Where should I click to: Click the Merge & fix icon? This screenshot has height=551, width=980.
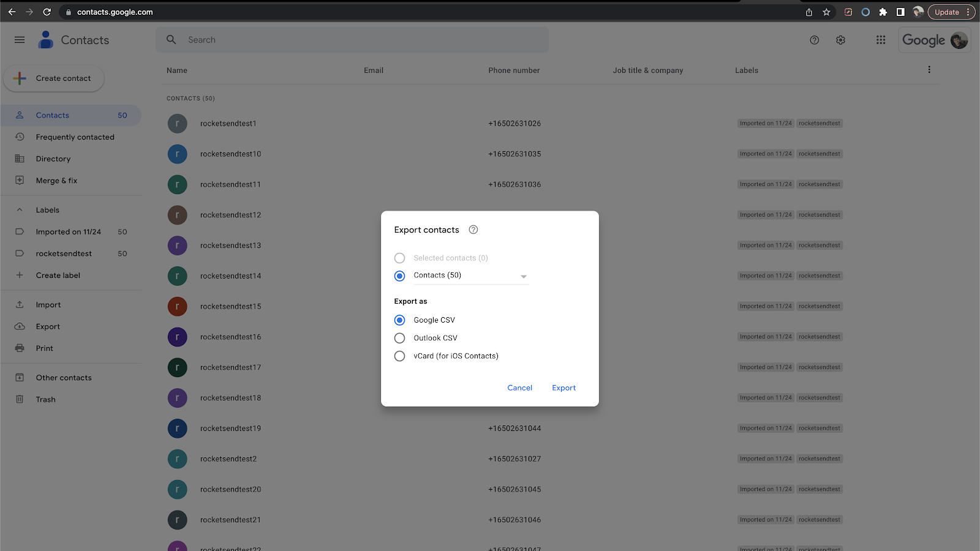click(20, 180)
